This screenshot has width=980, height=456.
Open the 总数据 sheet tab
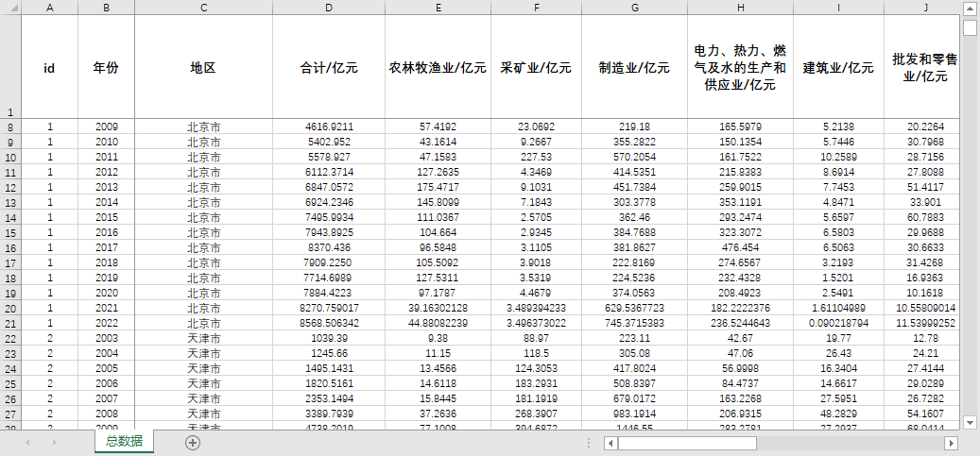[x=125, y=441]
